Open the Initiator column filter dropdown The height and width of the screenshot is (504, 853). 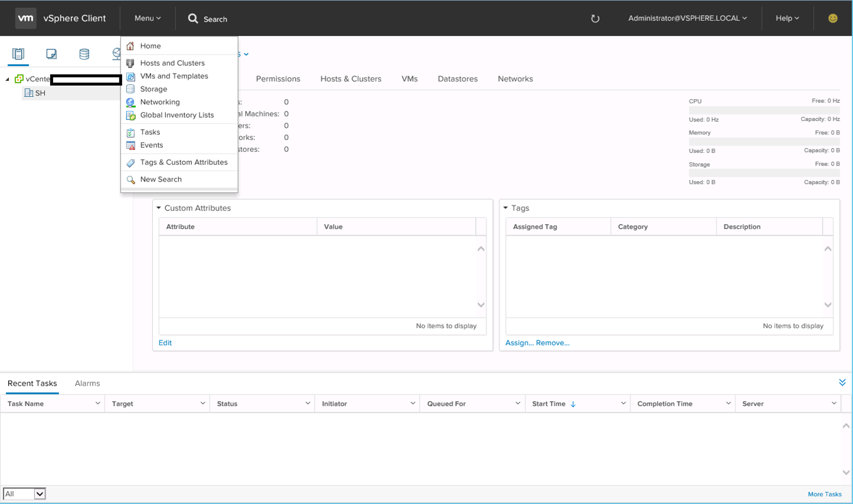413,404
